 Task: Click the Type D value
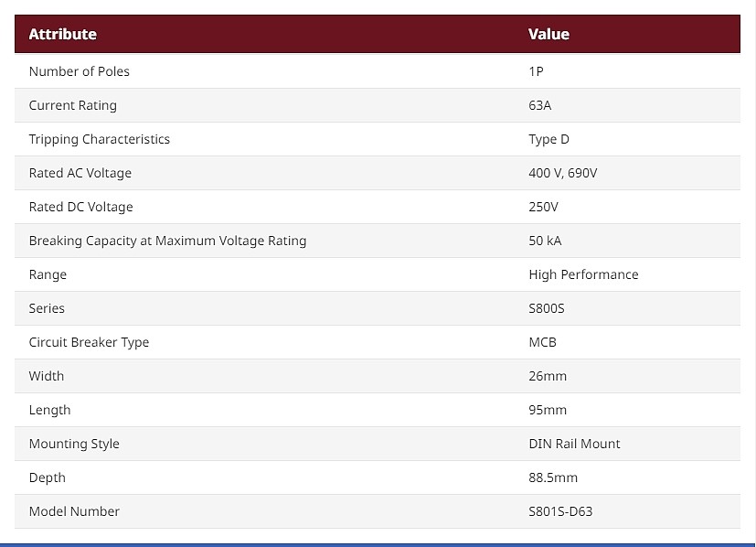click(x=548, y=139)
